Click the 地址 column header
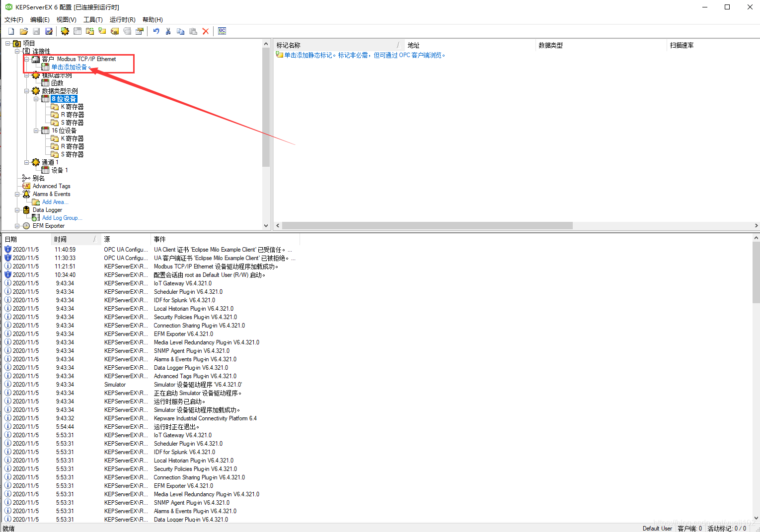Image resolution: width=760 pixels, height=532 pixels. [x=470, y=45]
